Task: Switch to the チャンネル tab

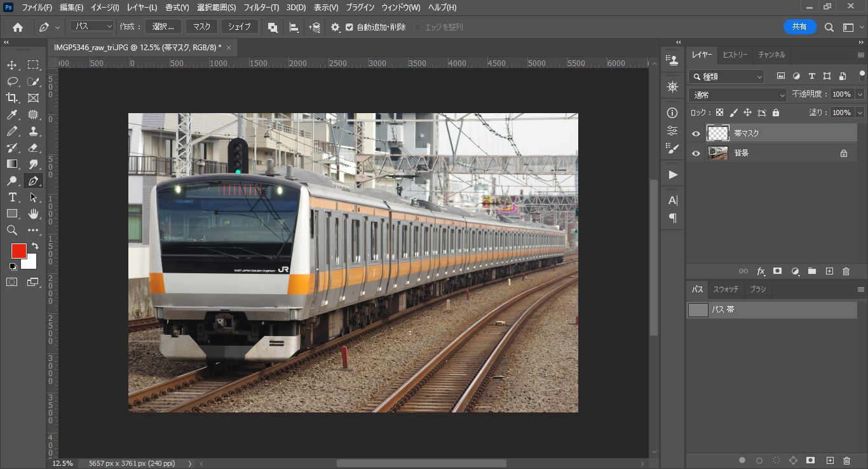Action: click(771, 55)
